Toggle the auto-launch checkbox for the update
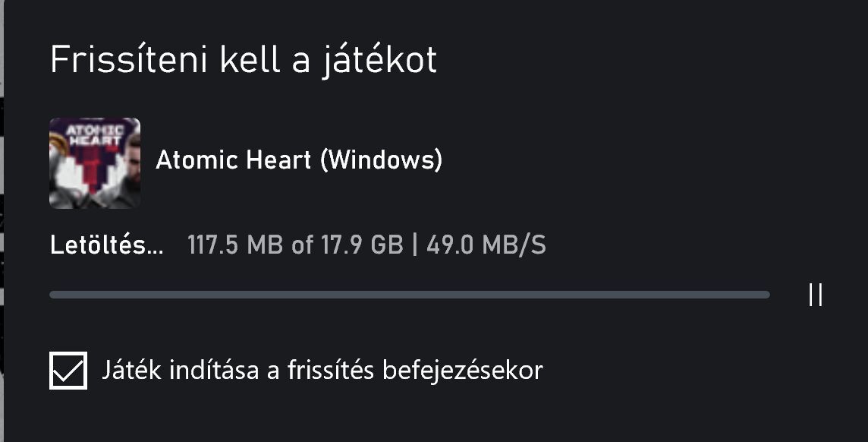Image resolution: width=868 pixels, height=442 pixels. (68, 371)
